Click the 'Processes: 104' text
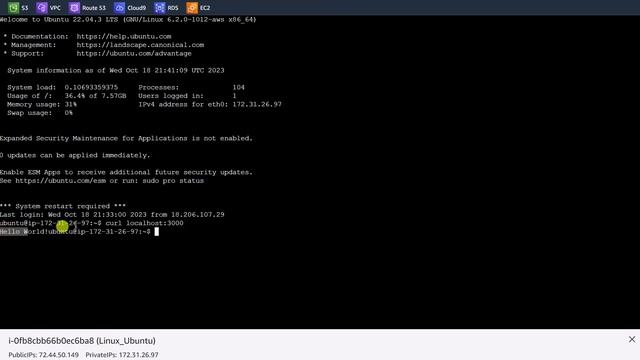 point(191,87)
